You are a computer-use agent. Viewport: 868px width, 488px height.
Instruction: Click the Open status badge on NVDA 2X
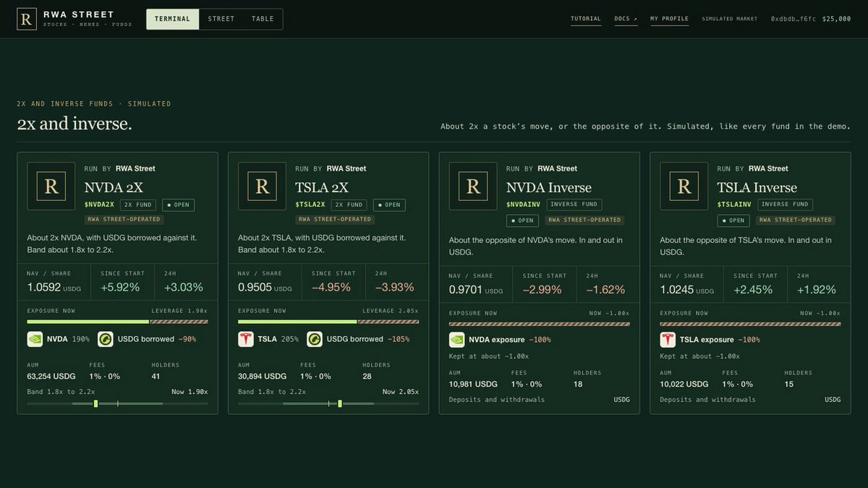178,205
